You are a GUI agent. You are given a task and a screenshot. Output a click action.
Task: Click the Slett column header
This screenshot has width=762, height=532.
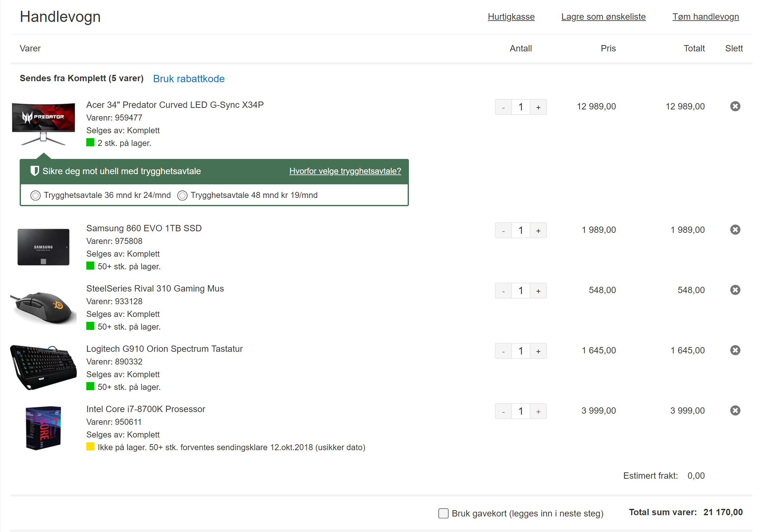click(734, 49)
